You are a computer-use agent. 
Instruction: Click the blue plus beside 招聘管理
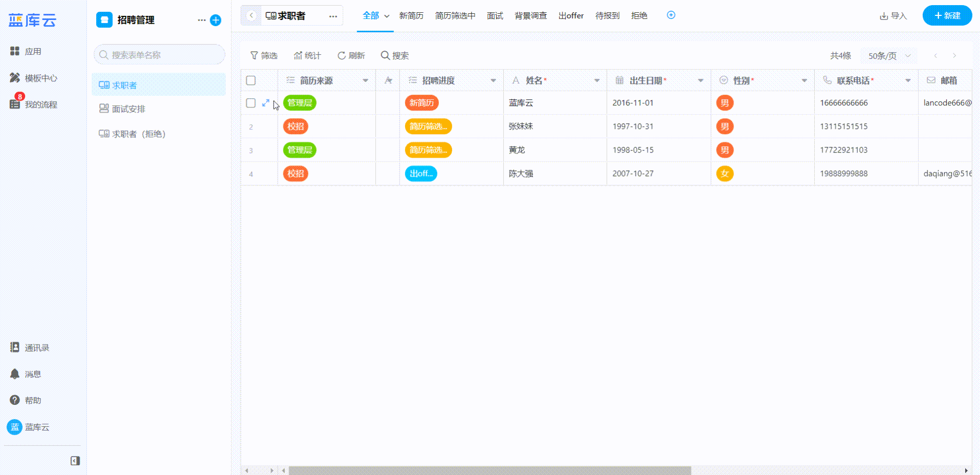[216, 20]
